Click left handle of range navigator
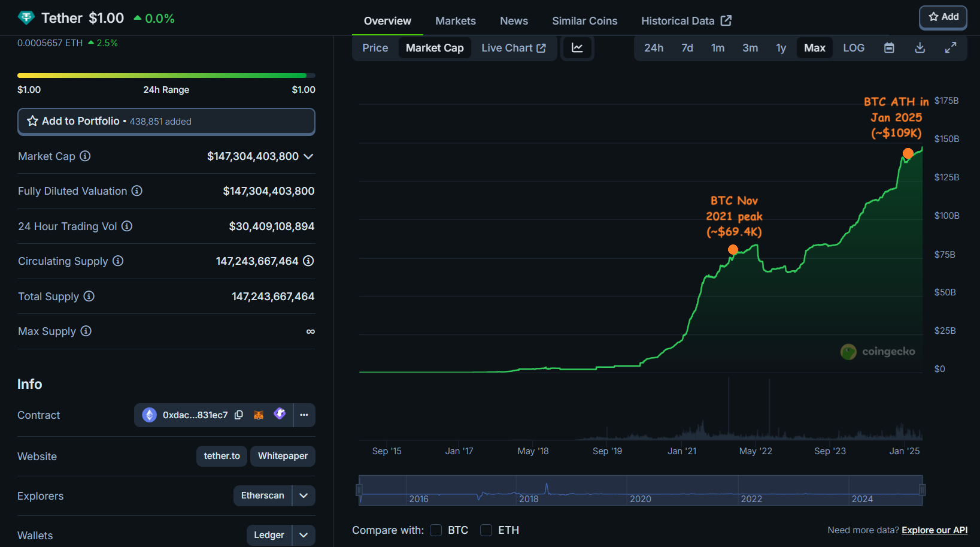980x547 pixels. (359, 490)
